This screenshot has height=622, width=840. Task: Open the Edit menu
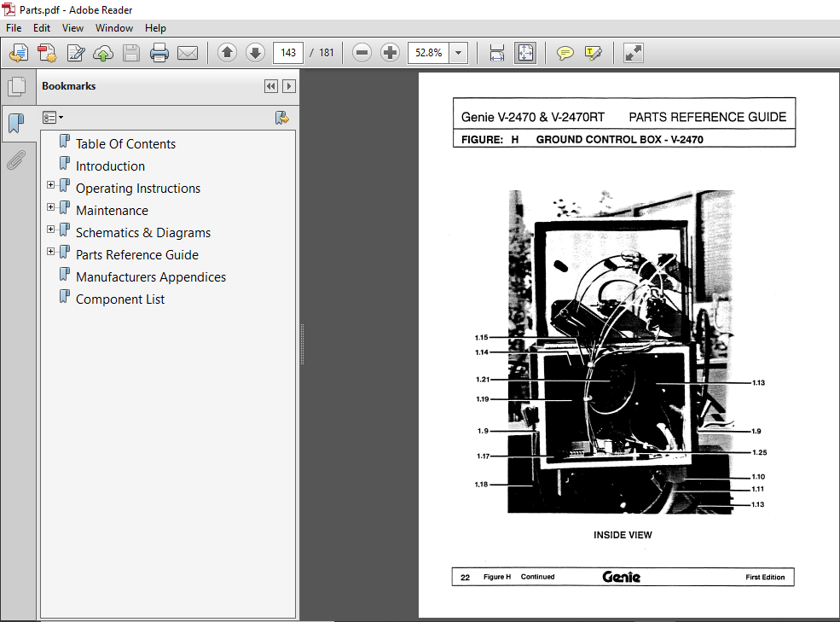coord(42,28)
